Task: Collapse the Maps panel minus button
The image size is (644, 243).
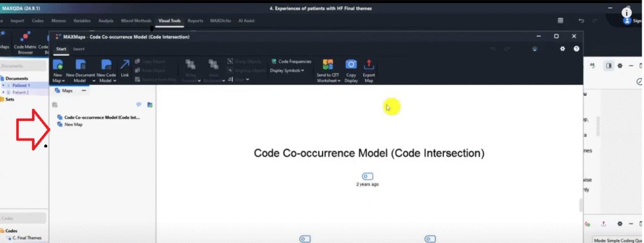Action: 84,91
